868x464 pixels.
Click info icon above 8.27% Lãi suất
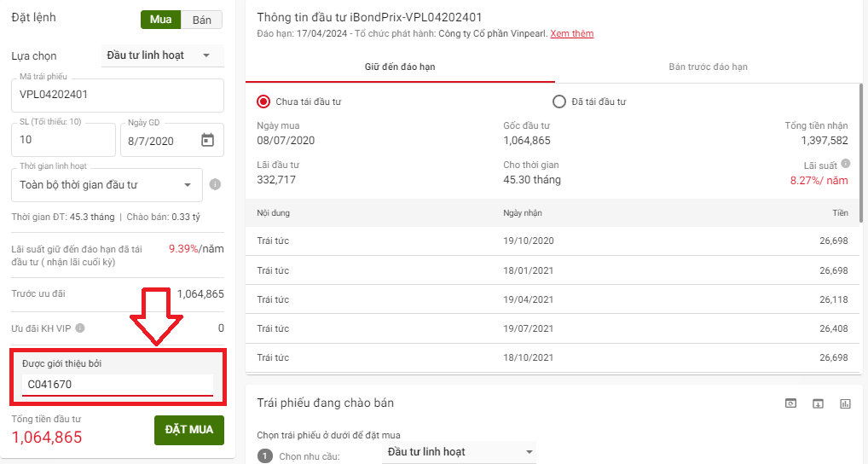coord(845,164)
